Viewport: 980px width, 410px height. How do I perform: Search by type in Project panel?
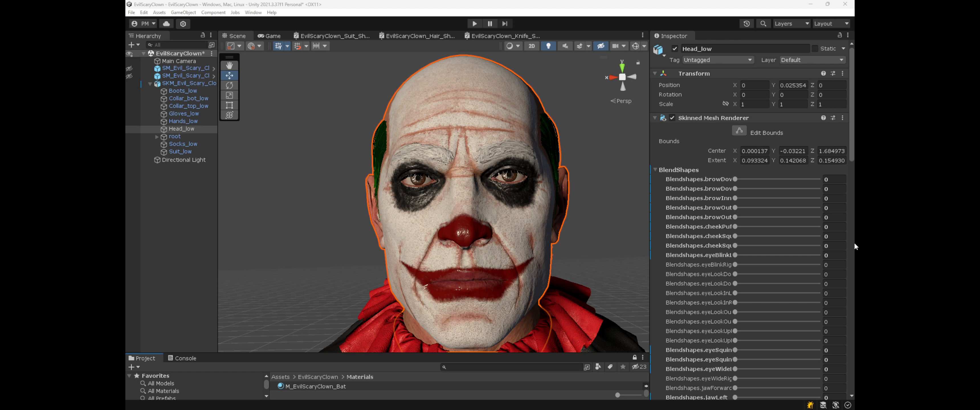pyautogui.click(x=598, y=367)
